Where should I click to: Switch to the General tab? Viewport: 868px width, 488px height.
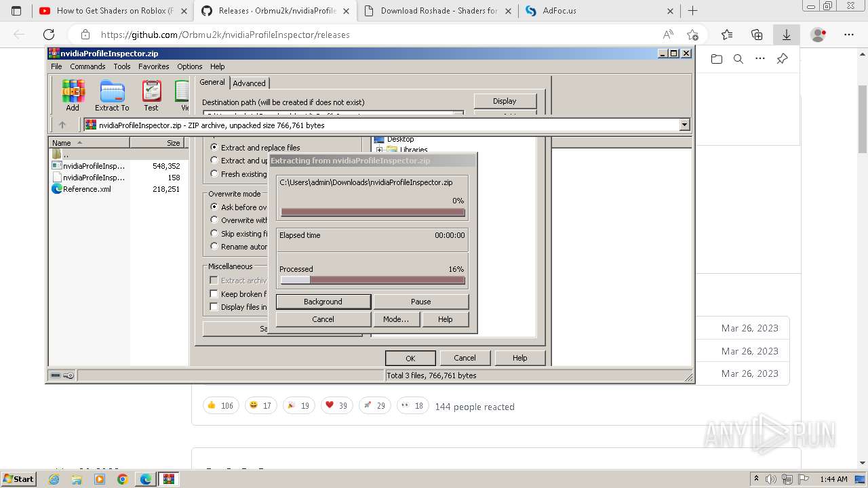point(212,82)
